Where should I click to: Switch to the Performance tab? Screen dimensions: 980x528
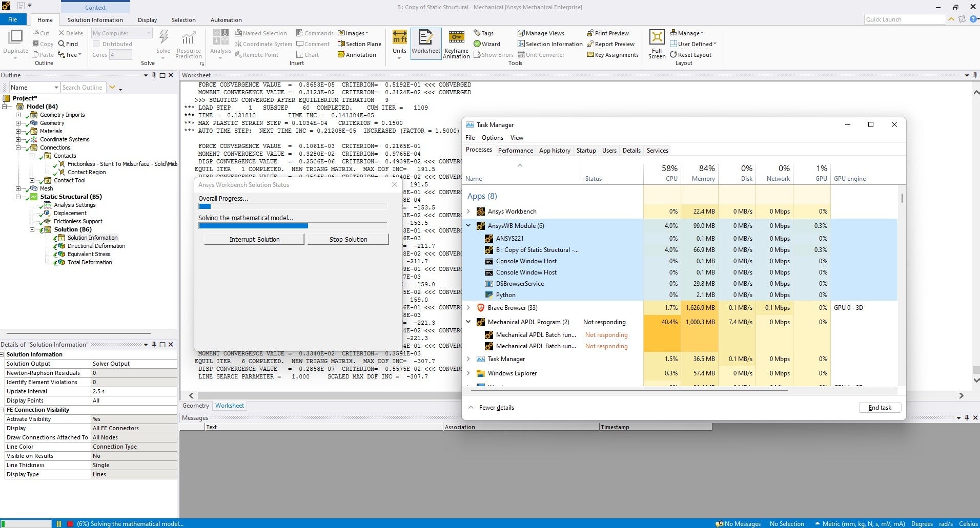tap(515, 151)
